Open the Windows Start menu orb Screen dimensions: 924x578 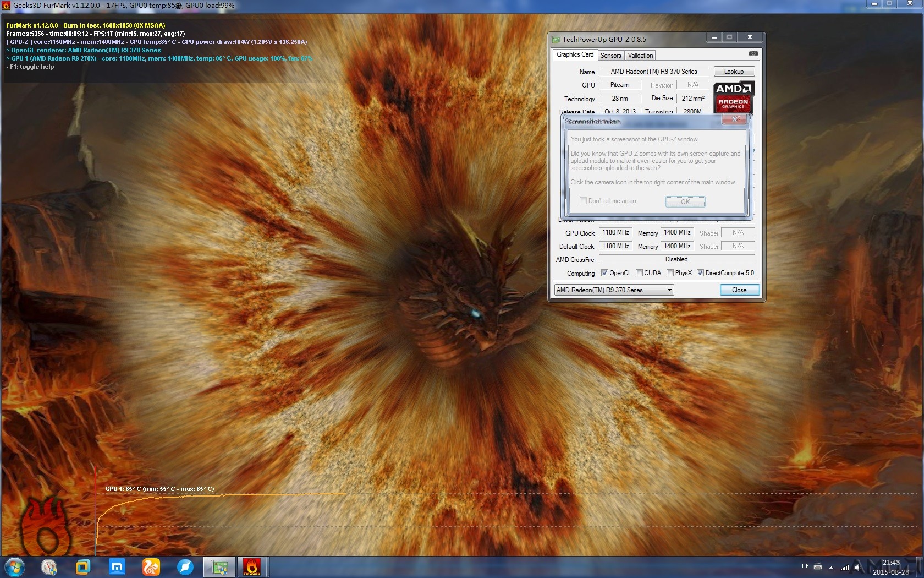pos(15,567)
